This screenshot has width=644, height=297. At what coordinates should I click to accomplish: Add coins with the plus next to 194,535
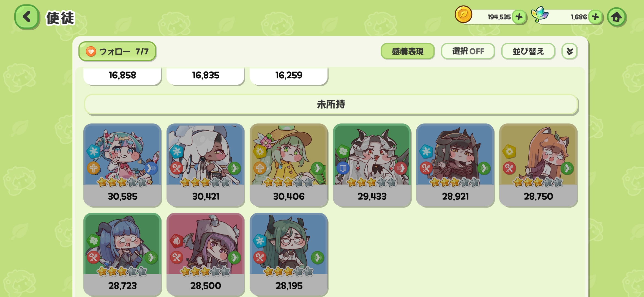pos(519,17)
